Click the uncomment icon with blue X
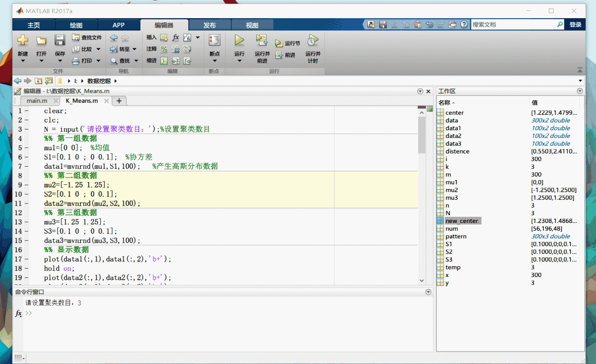This screenshot has height=364, width=596. click(x=176, y=49)
